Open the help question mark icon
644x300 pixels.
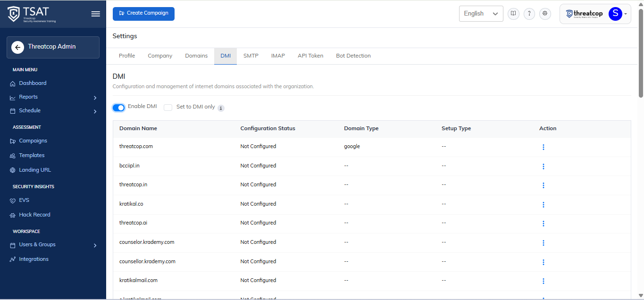[529, 14]
